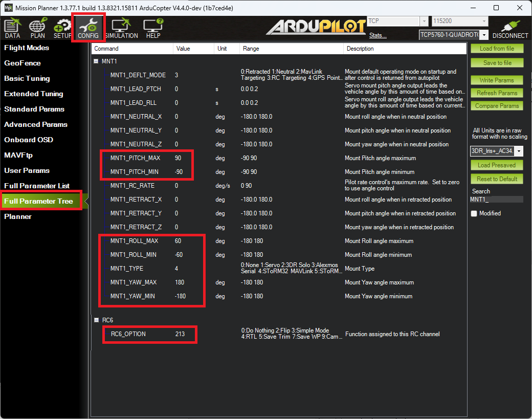
Task: Collapse the RC6 parameter group
Action: pos(96,320)
